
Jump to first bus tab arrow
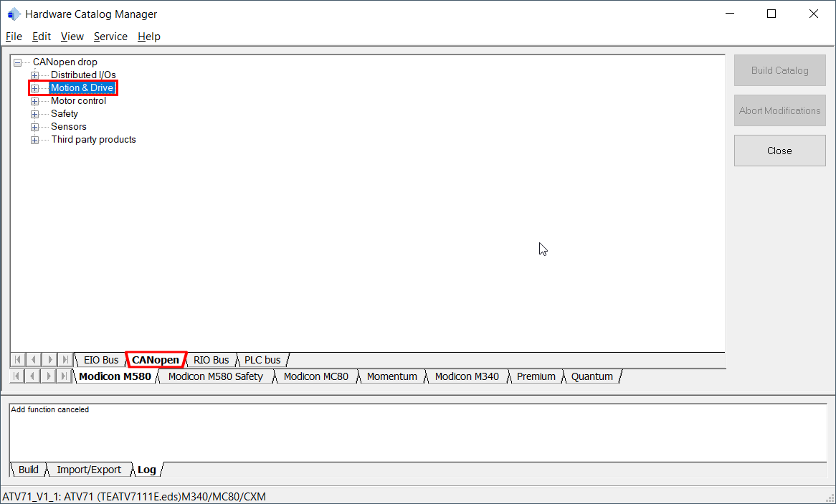(18, 360)
